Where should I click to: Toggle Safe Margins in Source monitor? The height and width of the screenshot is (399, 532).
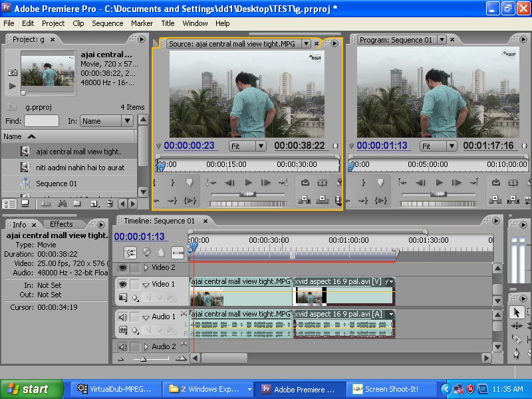point(322,183)
